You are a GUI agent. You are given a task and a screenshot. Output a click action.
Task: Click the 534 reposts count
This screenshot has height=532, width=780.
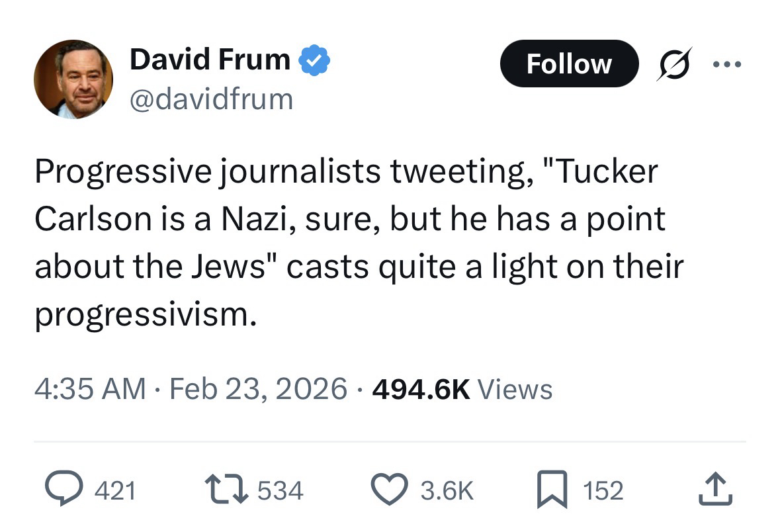coord(280,491)
